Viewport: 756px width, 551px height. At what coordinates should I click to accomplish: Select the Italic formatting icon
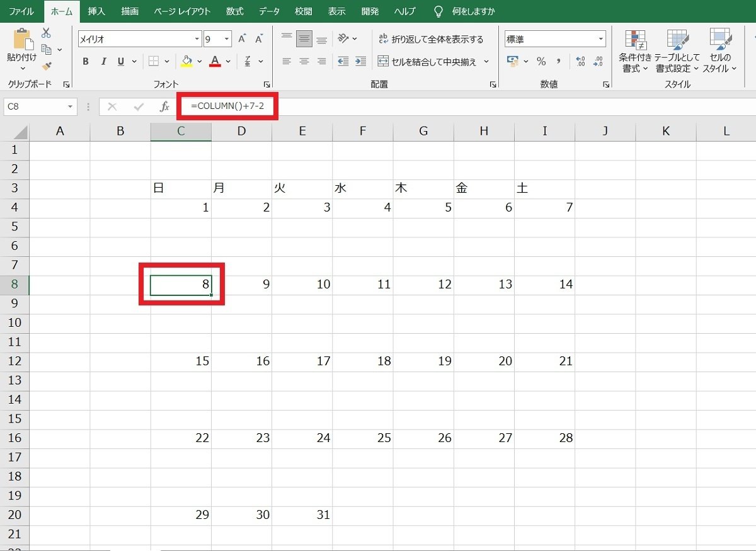[103, 61]
